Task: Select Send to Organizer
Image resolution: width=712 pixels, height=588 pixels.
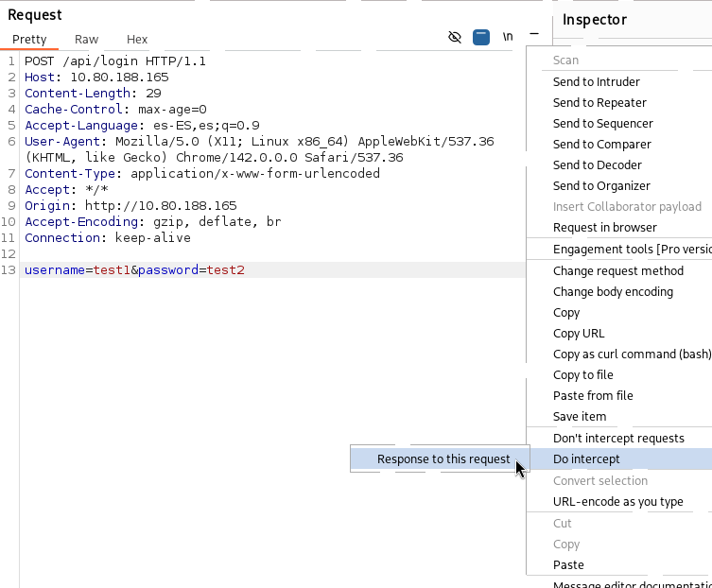Action: [601, 186]
